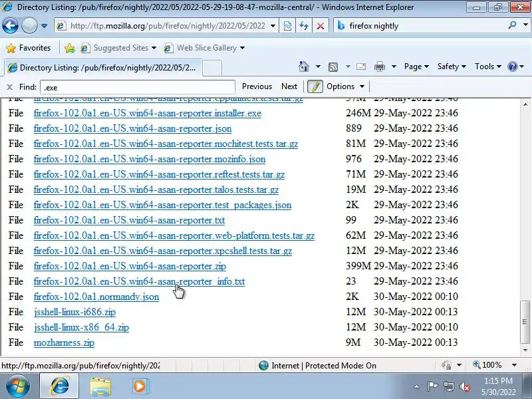Screen dimensions: 532x399
Task: Expand the Home button dropdown arrow
Action: tap(318, 66)
